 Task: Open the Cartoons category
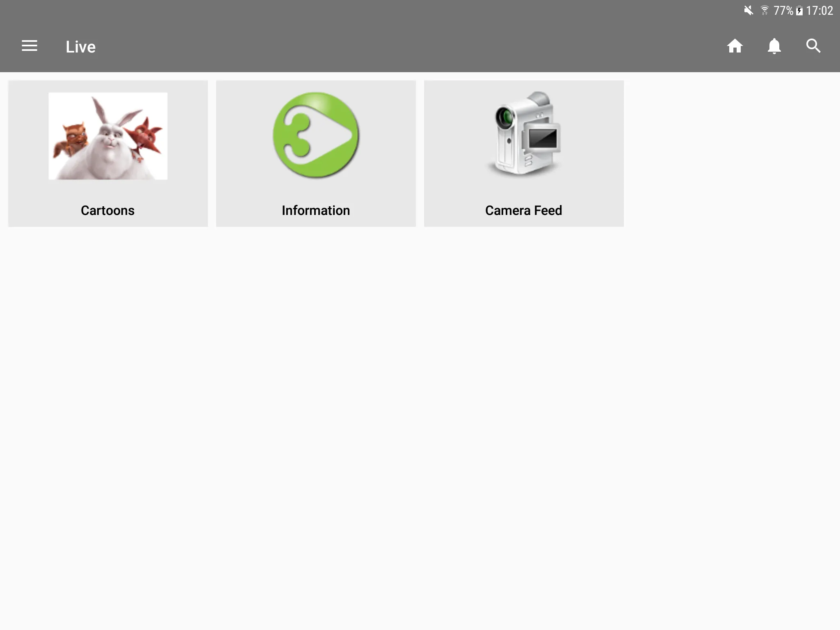point(108,153)
